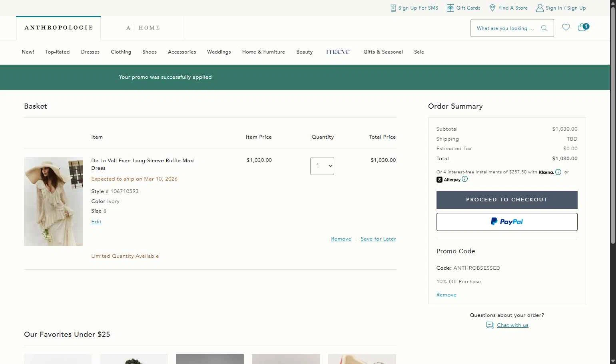This screenshot has width=616, height=364.
Task: Open the Accessories menu
Action: click(182, 52)
